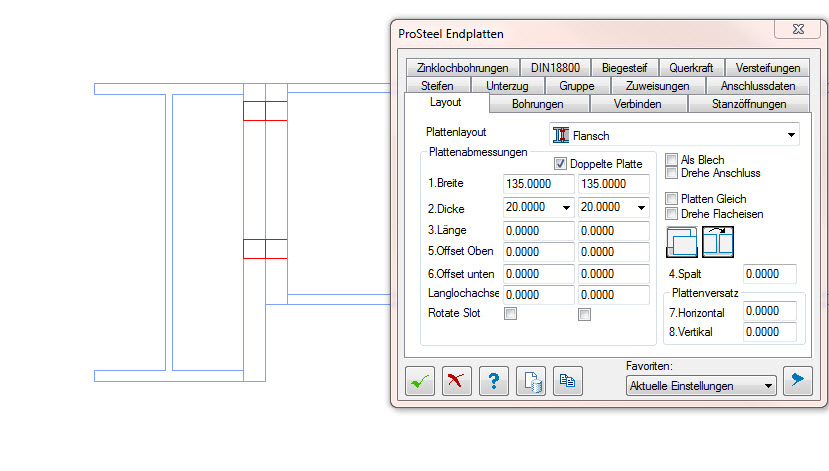Switch to Gruppe tab
The height and width of the screenshot is (471, 829).
pos(577,86)
